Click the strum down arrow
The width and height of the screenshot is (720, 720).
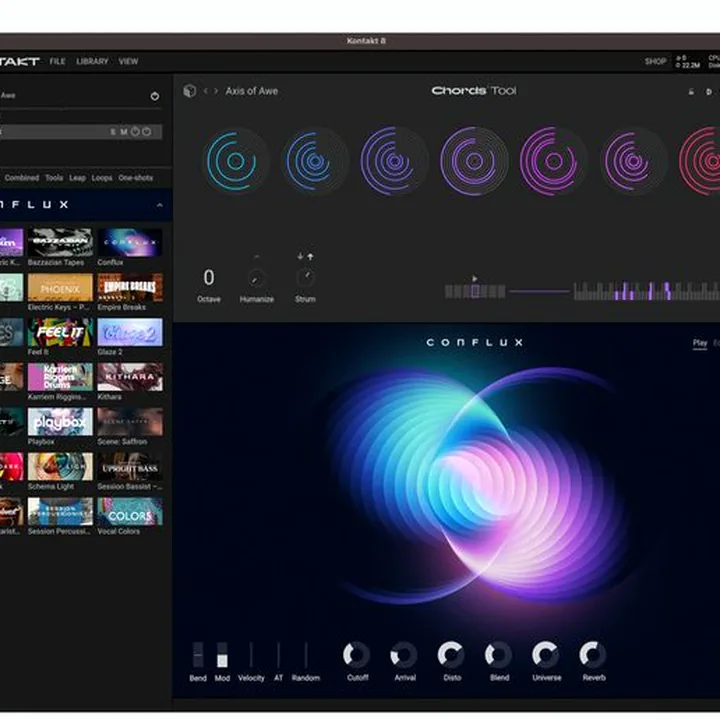pyautogui.click(x=300, y=256)
